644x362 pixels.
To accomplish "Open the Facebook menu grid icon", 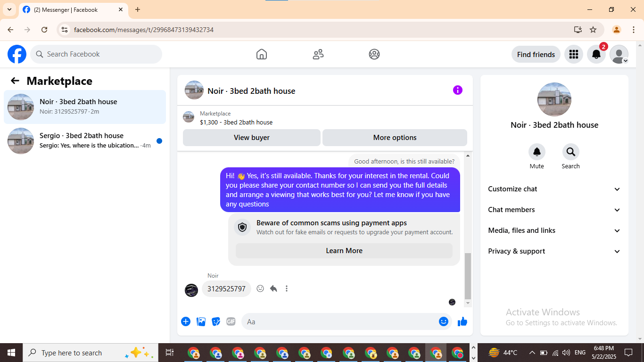I will [574, 54].
